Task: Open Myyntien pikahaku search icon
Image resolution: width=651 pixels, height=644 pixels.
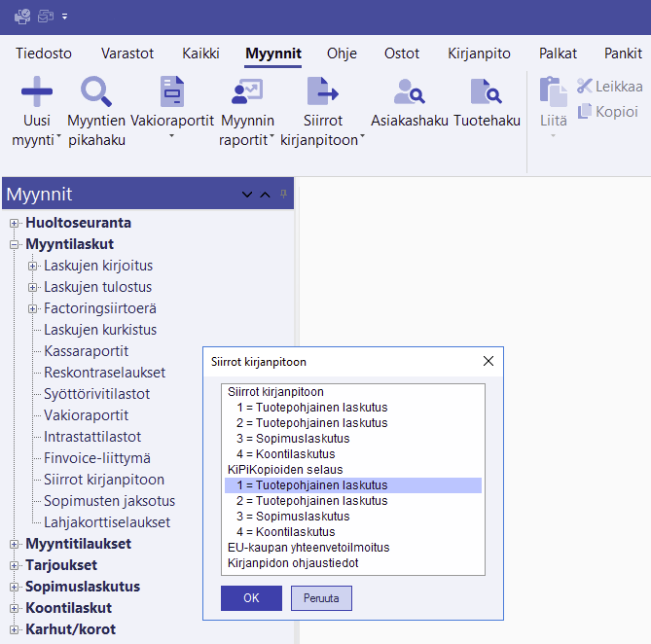Action: point(95,92)
